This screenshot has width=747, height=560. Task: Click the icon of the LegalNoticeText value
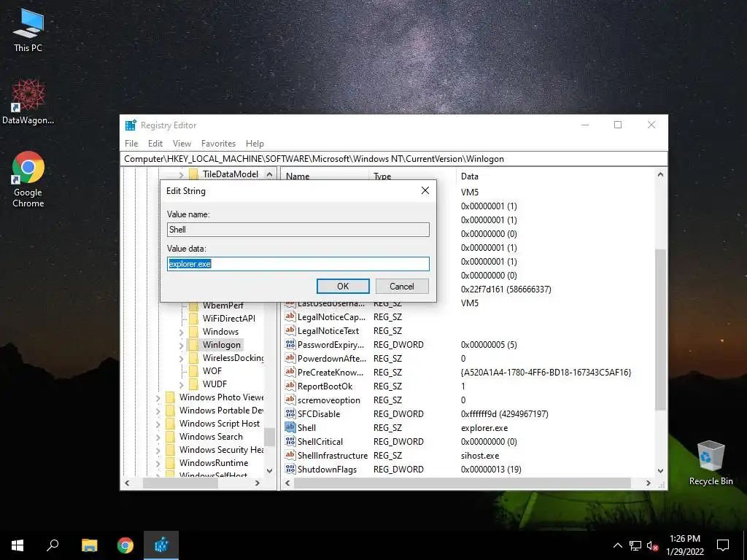(290, 330)
